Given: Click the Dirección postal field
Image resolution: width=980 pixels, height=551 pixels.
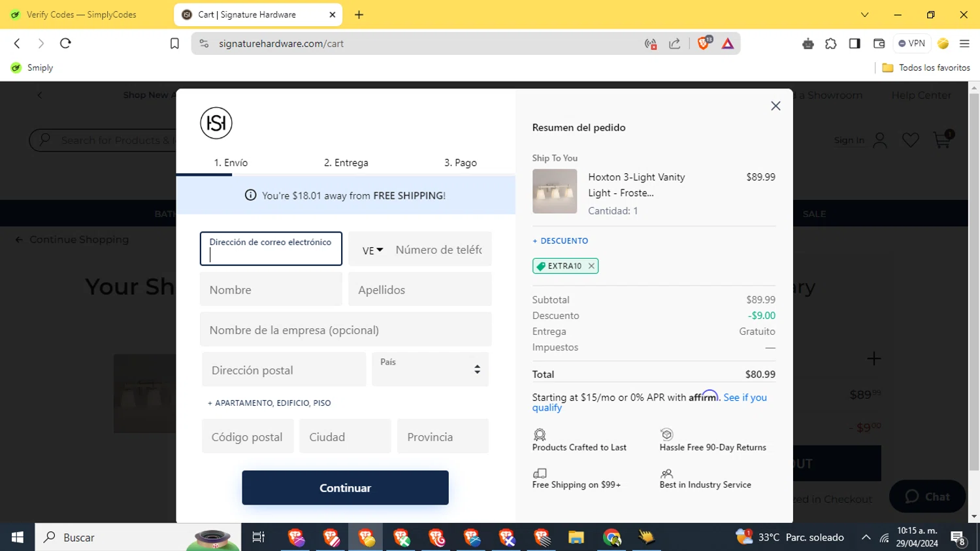Looking at the screenshot, I should point(284,369).
